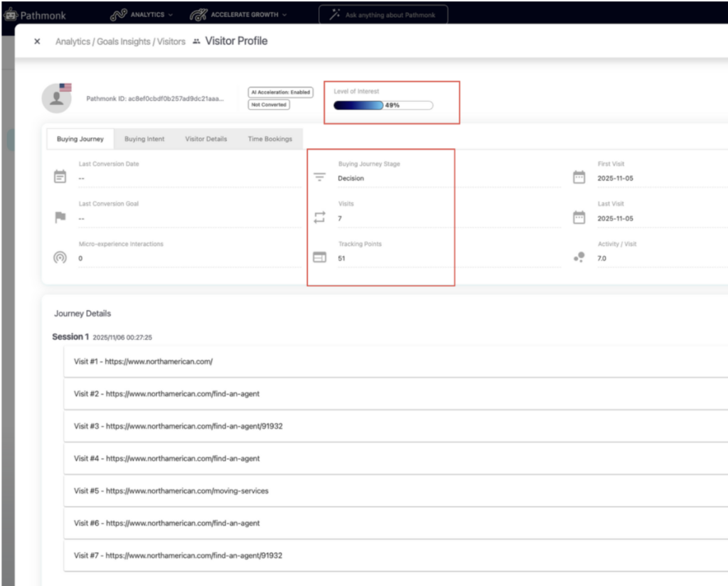Click the Level of Interest progress bar

(382, 105)
